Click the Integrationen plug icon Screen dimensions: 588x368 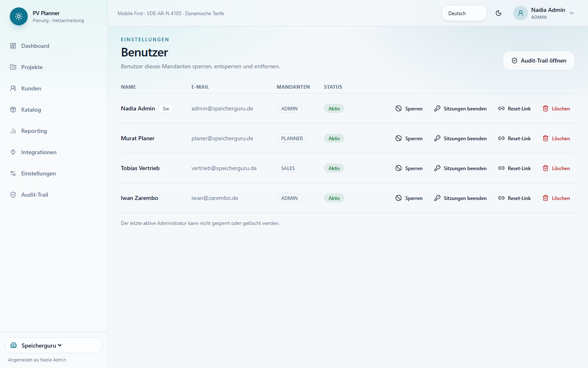click(13, 152)
